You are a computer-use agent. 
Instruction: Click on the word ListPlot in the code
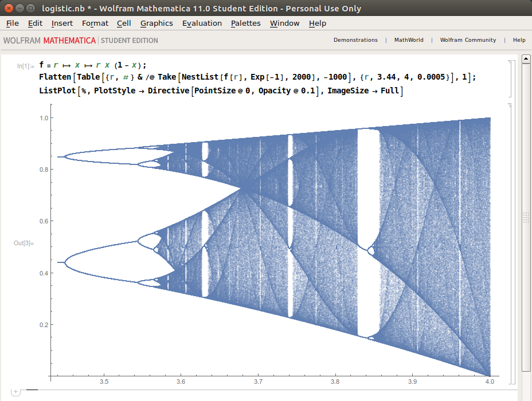coord(58,91)
